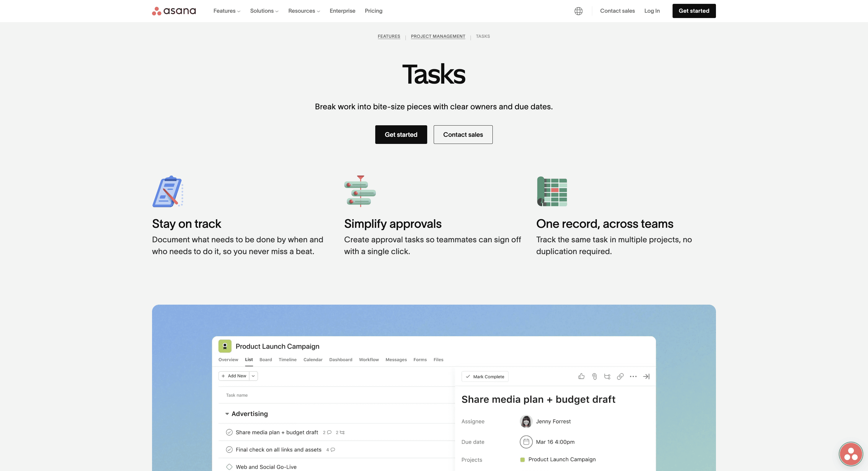Open the Workflow tab
Screen dimensions: 868x471
[369, 359]
